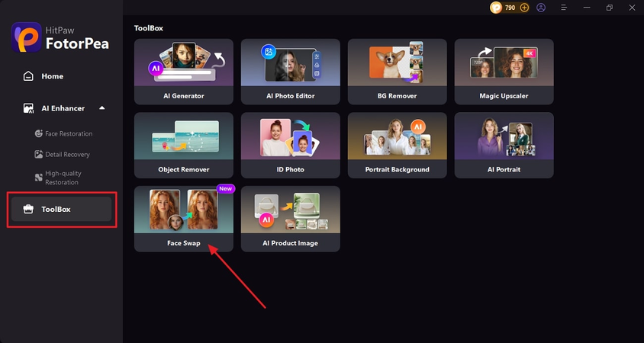
Task: Select High-quality Restoration entry
Action: point(63,178)
